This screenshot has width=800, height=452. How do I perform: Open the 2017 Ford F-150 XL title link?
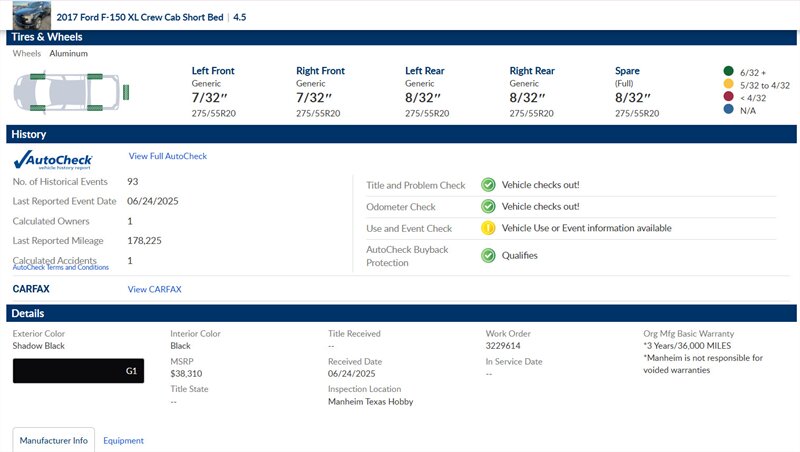tap(140, 17)
